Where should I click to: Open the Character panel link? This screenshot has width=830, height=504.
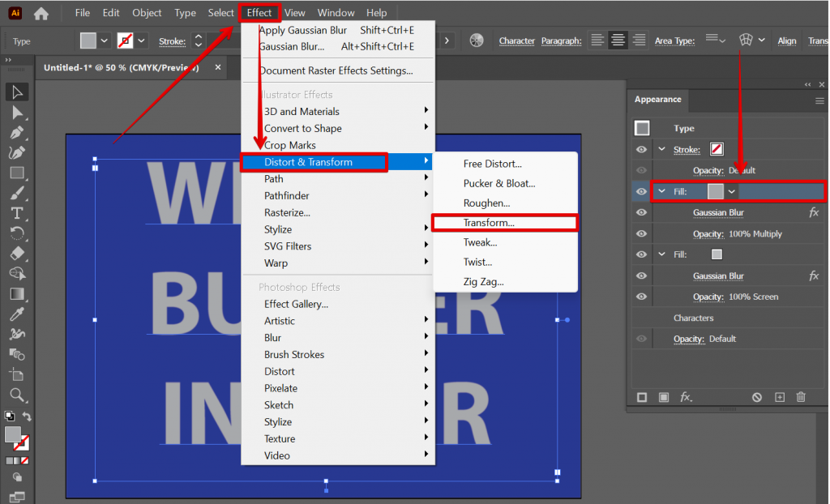point(516,41)
